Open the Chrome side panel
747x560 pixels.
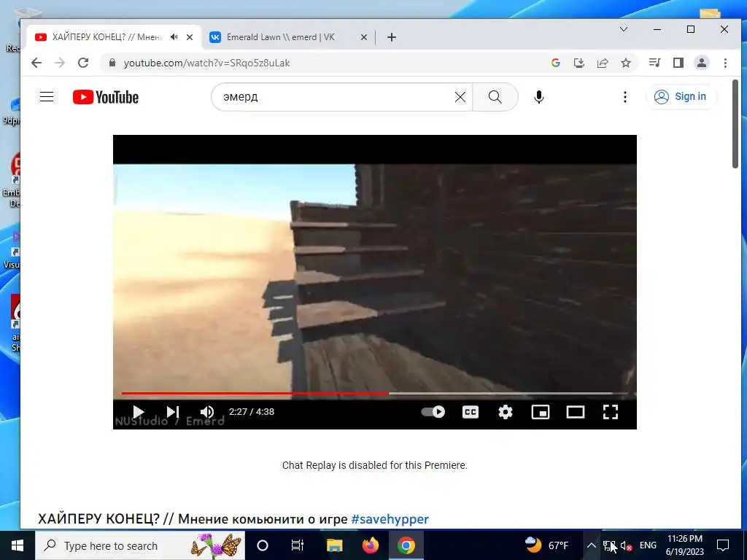pyautogui.click(x=678, y=63)
